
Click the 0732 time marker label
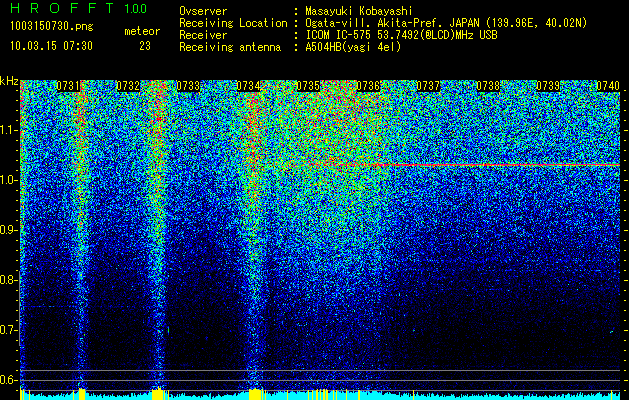[x=128, y=86]
